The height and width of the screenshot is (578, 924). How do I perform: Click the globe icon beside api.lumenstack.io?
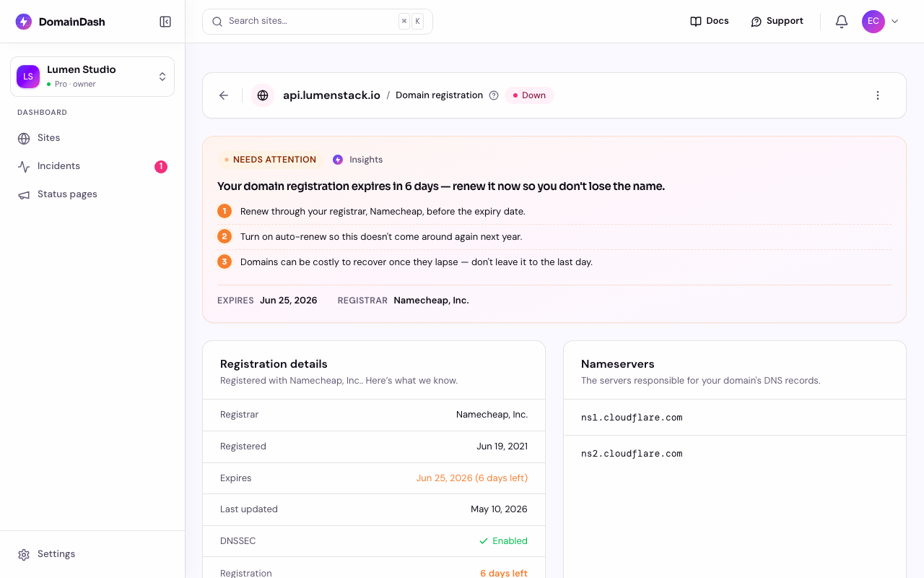coord(263,95)
